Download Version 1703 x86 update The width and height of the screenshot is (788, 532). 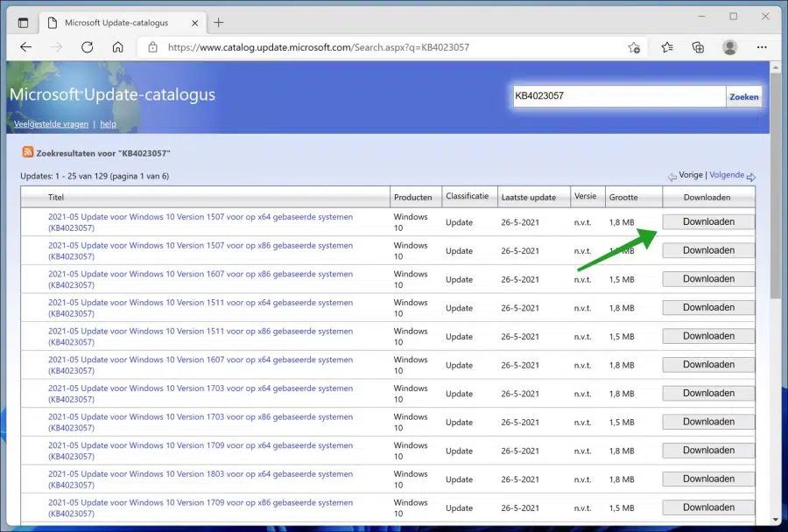(x=708, y=423)
